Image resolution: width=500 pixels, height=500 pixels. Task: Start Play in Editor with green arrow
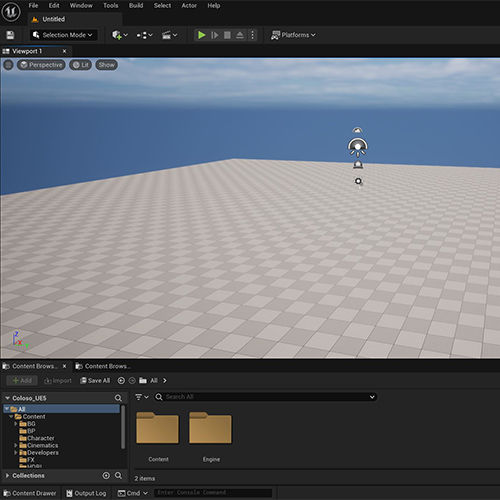[202, 35]
